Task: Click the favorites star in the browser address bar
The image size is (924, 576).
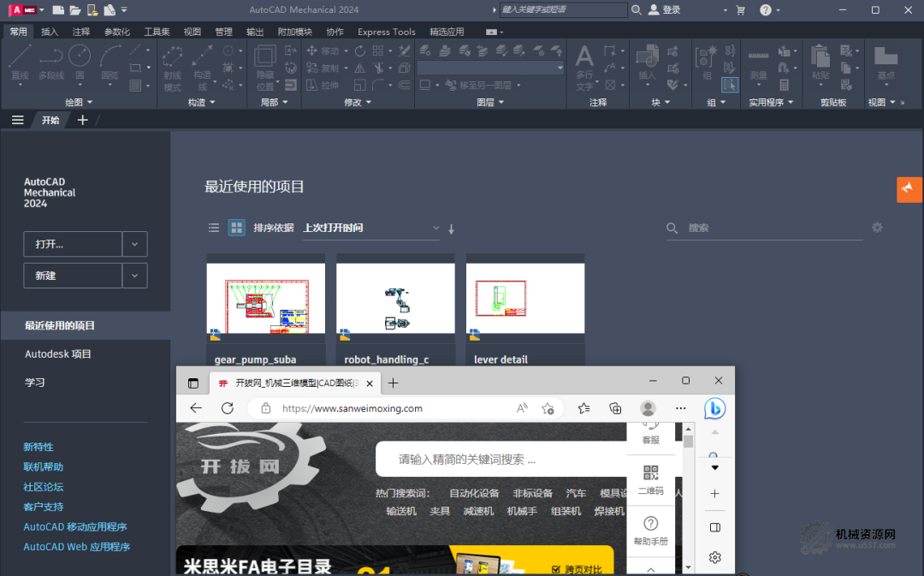Action: point(548,408)
